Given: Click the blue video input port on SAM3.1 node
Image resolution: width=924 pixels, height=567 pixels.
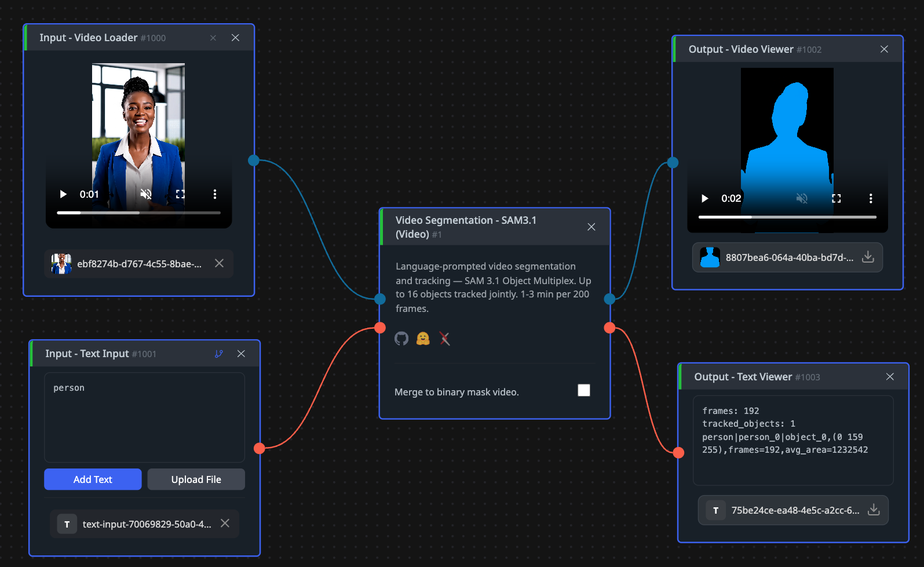Looking at the screenshot, I should point(380,299).
